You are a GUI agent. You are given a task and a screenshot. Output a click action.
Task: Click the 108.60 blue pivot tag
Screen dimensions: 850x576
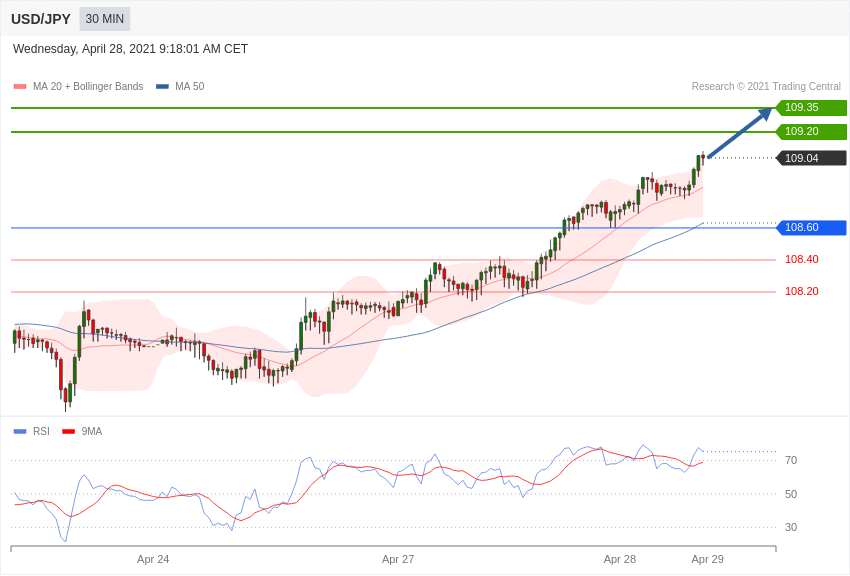pyautogui.click(x=811, y=228)
